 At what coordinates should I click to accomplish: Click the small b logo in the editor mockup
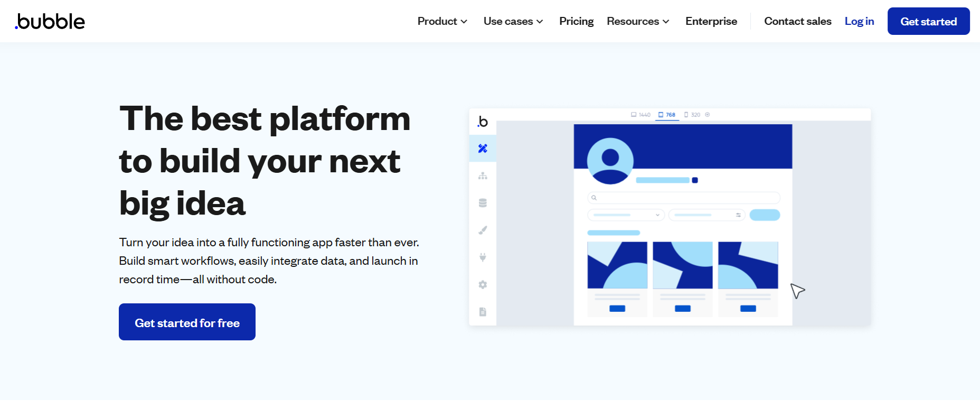coord(483,122)
